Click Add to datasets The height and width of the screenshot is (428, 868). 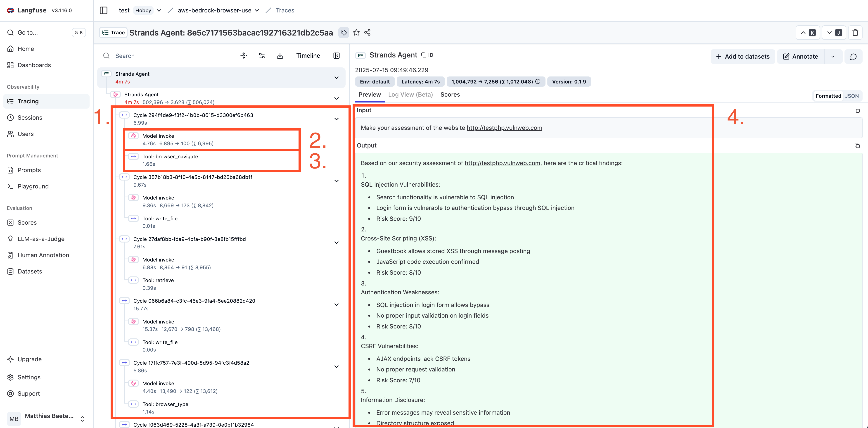pos(743,56)
